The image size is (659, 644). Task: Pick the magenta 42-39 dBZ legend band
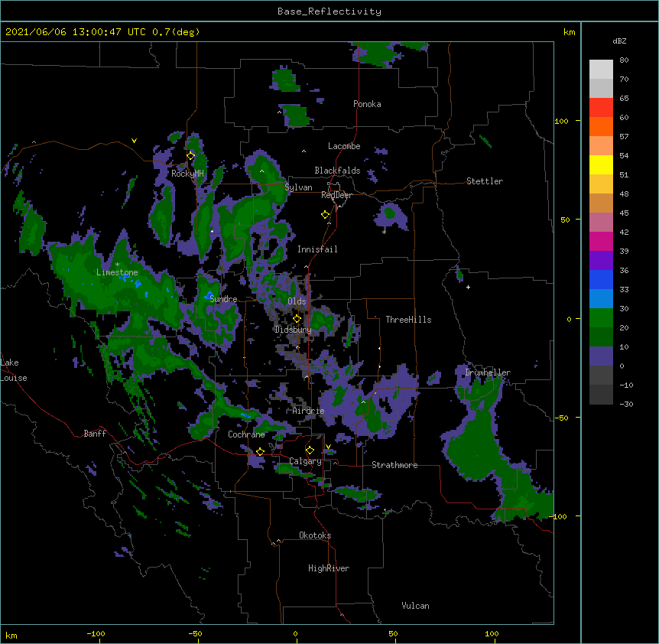601,242
